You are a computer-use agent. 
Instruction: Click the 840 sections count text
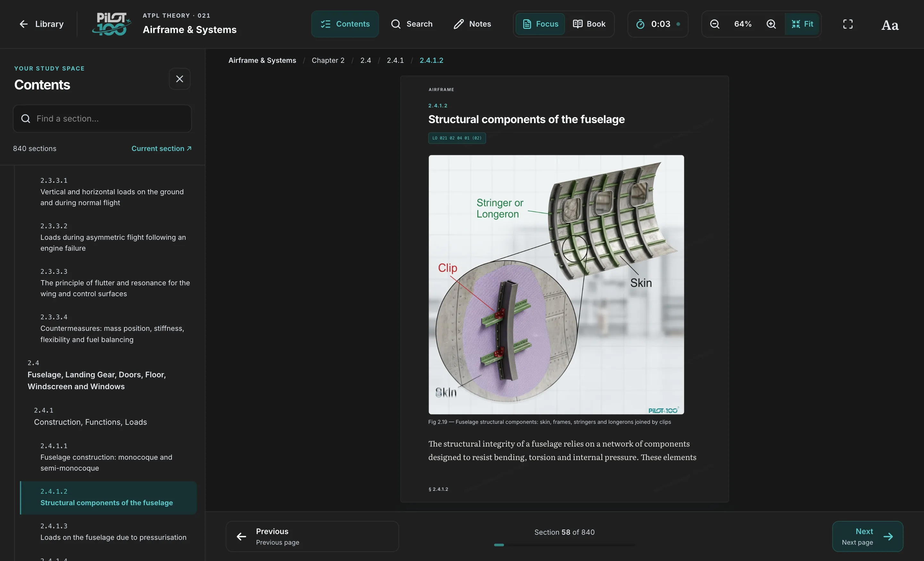(x=35, y=148)
